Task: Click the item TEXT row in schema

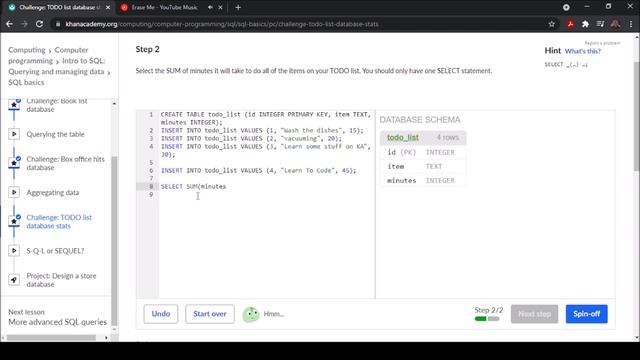Action: pyautogui.click(x=423, y=166)
